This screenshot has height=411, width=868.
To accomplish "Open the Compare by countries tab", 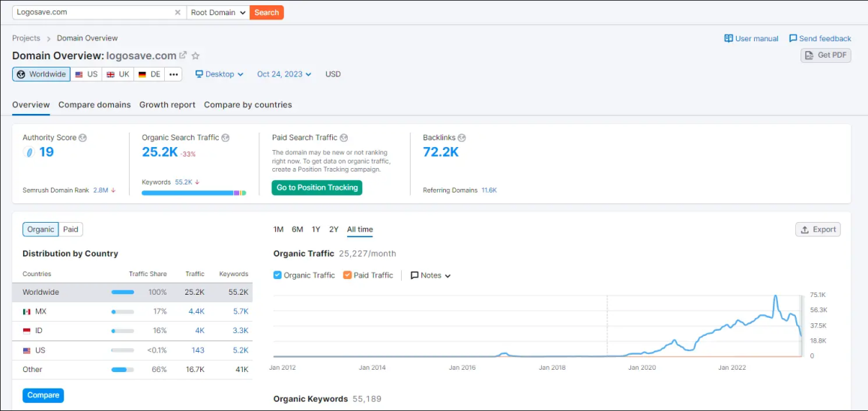I will tap(248, 105).
